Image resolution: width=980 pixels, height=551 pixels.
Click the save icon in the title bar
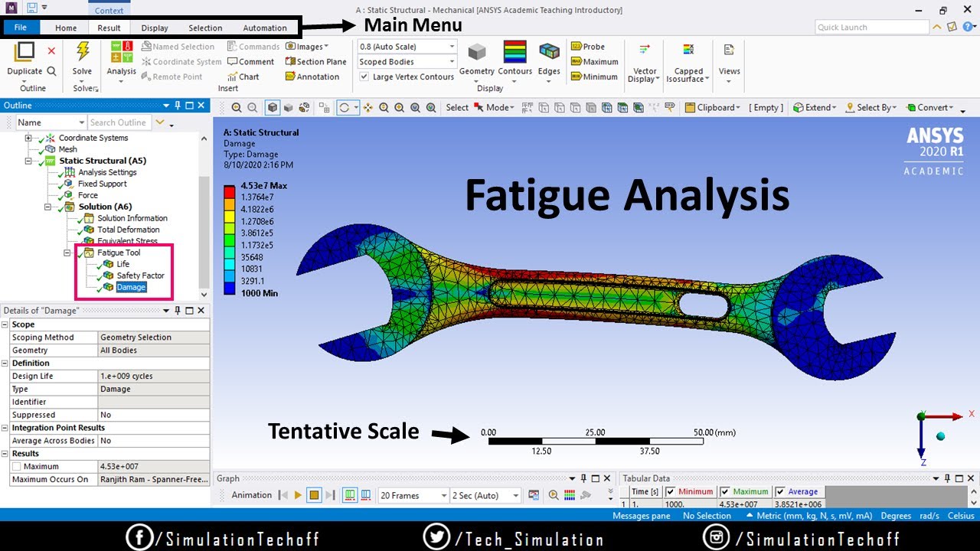coord(31,8)
